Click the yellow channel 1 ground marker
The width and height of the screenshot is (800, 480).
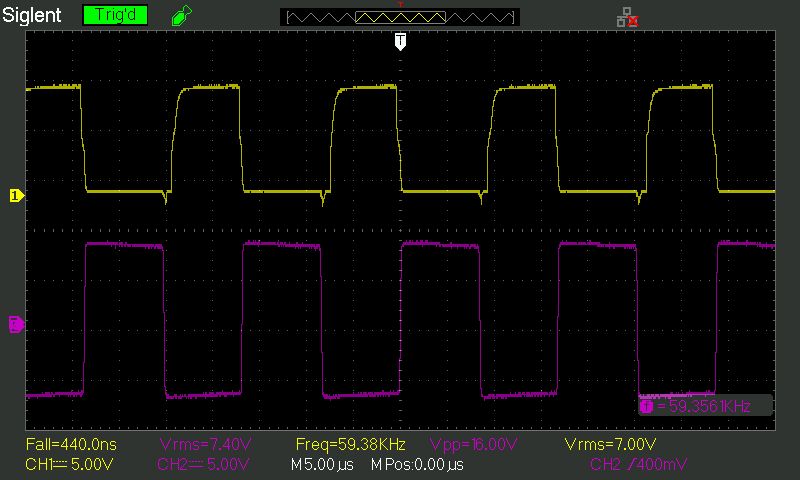pos(16,195)
